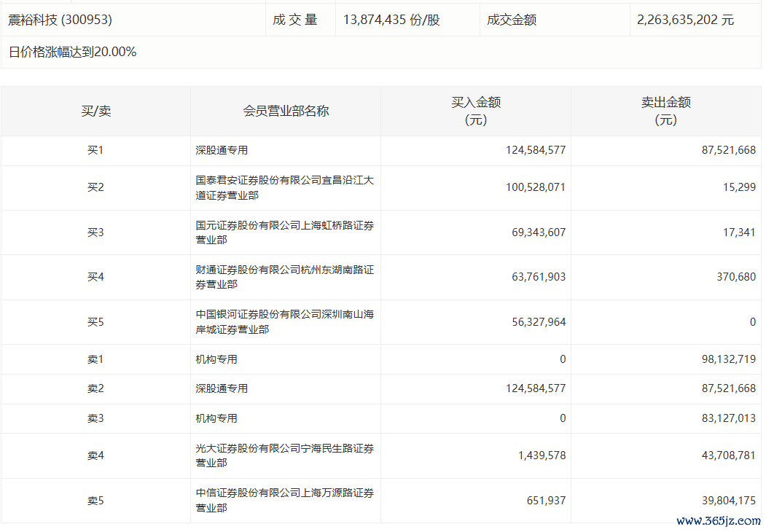The height and width of the screenshot is (532, 766).
Task: Select buy amount 0 in 卖3 row
Action: [563, 418]
